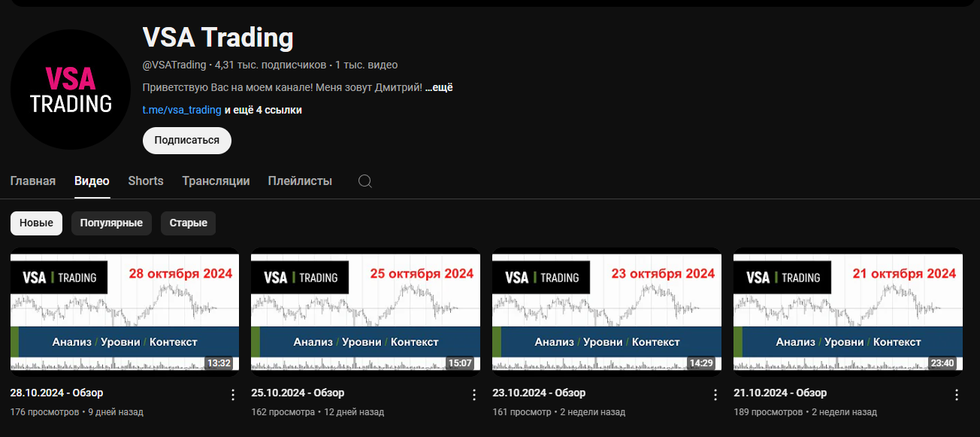Switch to the Главная tab
Screen dimensions: 980x437
[x=33, y=181]
